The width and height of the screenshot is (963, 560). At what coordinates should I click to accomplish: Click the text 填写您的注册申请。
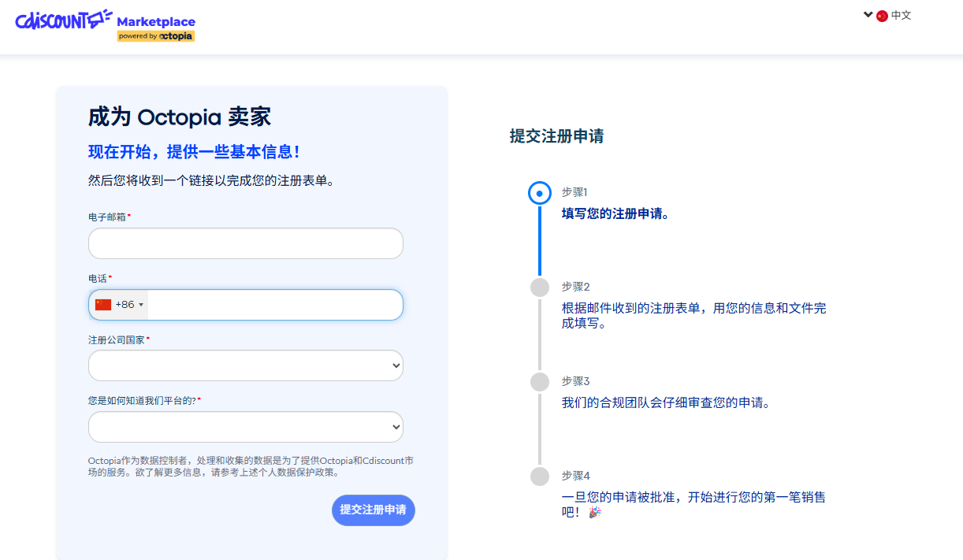(x=615, y=213)
